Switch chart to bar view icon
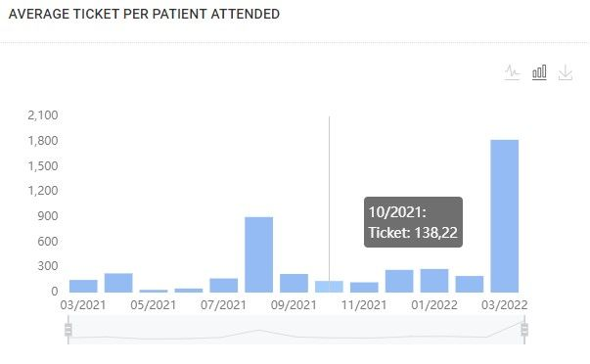This screenshot has height=364, width=590. pos(539,72)
